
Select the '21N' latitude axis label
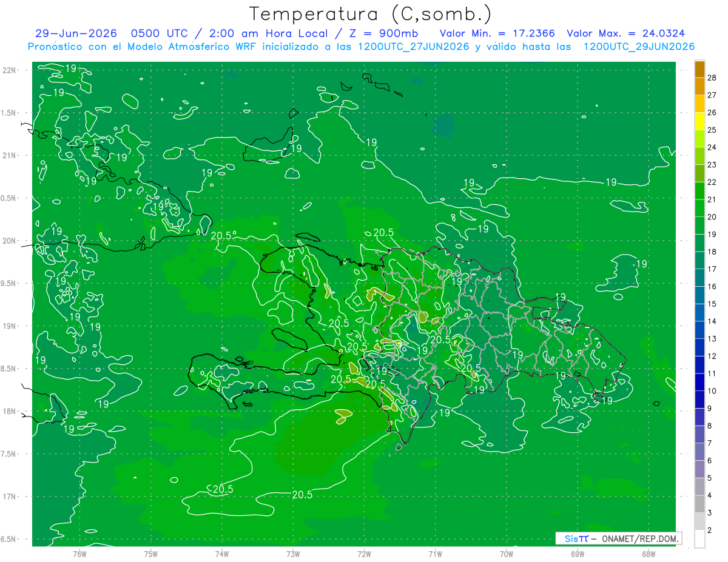(8, 155)
